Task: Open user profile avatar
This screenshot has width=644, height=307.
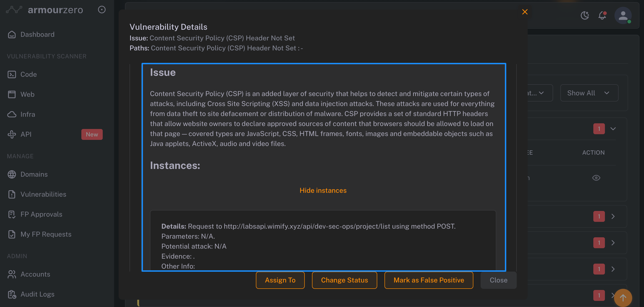Action: [x=623, y=15]
